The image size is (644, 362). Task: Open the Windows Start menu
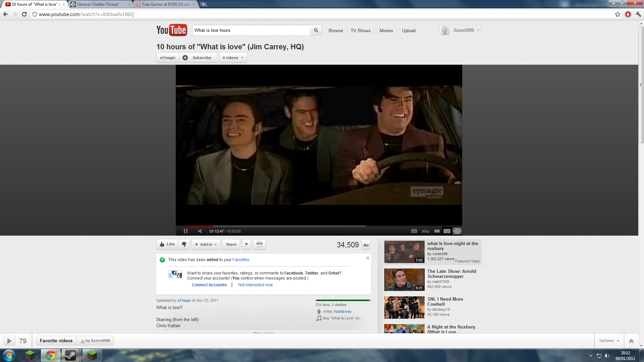9,355
